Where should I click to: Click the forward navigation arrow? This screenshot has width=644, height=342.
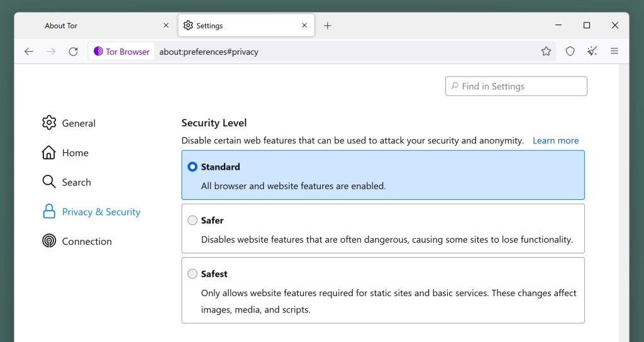tap(51, 52)
